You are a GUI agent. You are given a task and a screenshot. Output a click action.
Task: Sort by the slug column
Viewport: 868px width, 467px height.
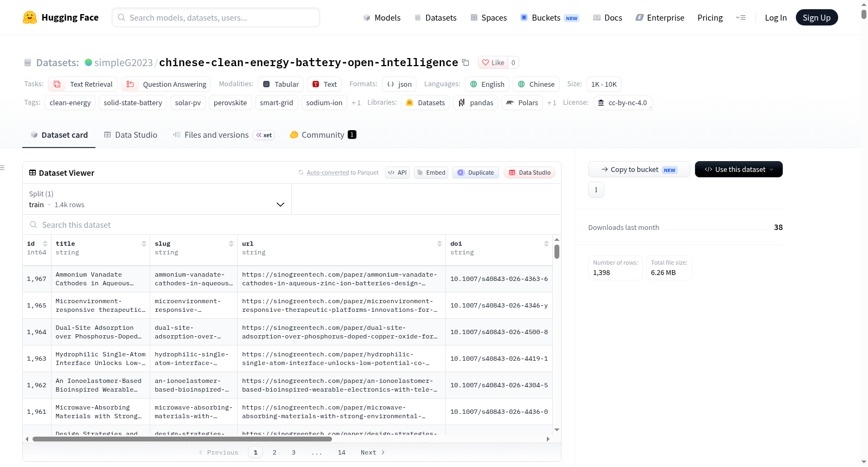click(x=231, y=244)
